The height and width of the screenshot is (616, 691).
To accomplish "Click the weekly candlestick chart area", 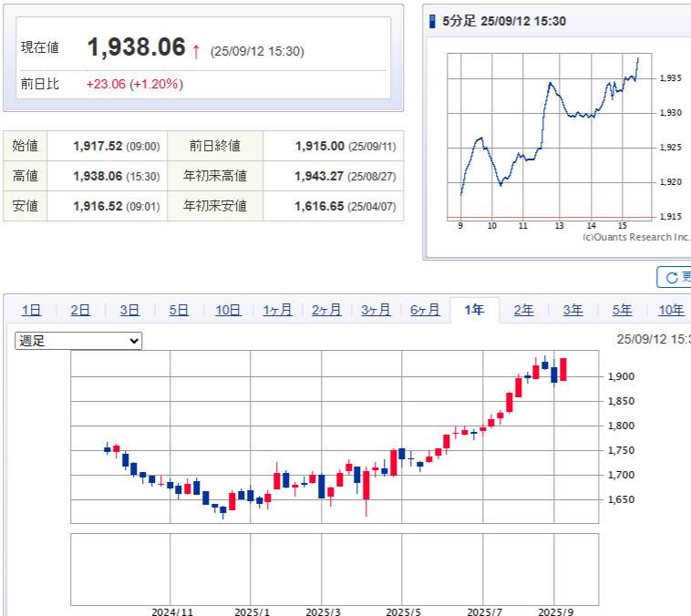I will tap(335, 436).
